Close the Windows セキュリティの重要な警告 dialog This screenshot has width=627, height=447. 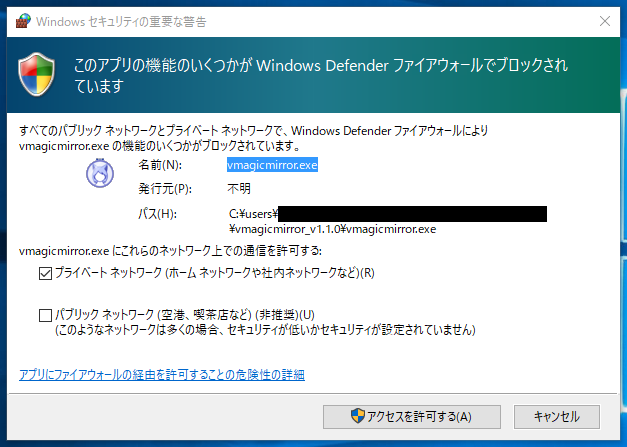pyautogui.click(x=605, y=21)
